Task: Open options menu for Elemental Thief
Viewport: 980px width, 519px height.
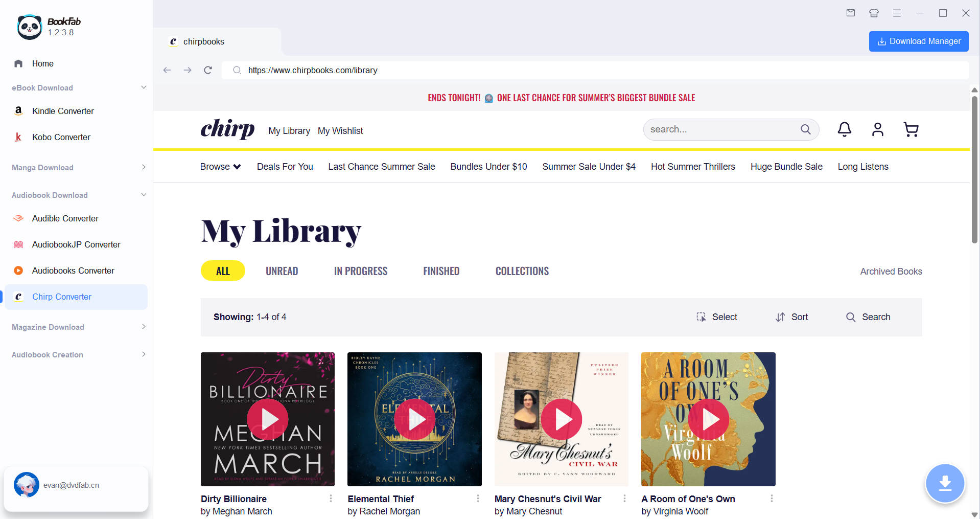Action: point(478,499)
